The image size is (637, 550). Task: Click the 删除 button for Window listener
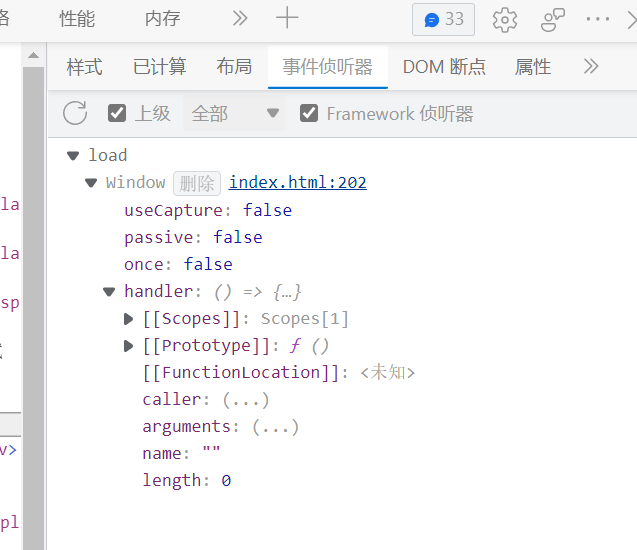pyautogui.click(x=196, y=183)
